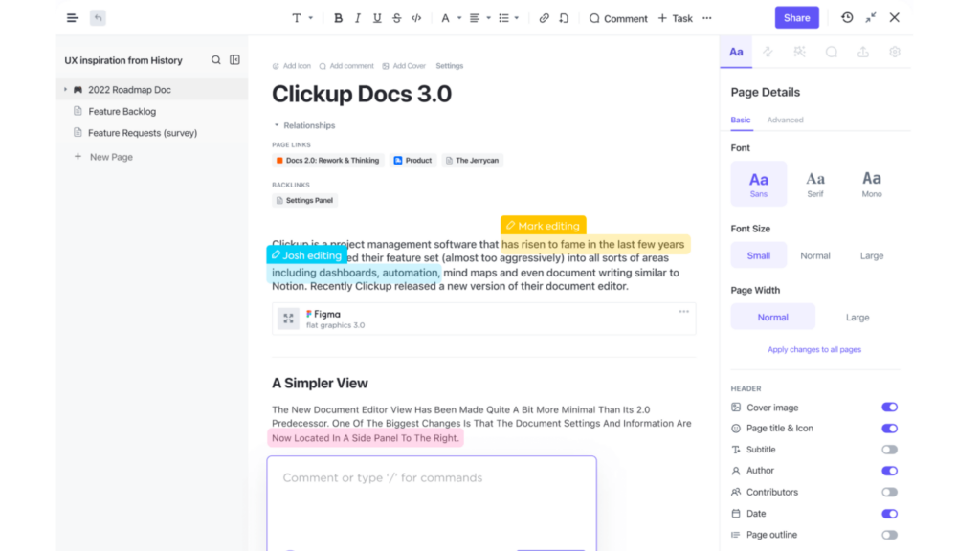Screen dimensions: 980x551
Task: Select the Mono font option
Action: click(x=872, y=184)
